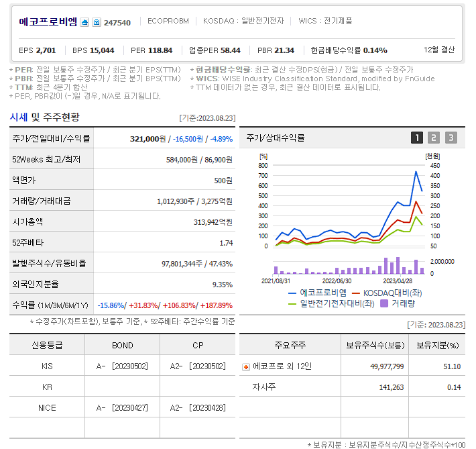The image size is (476, 449).
Task: Click the BOND column header
Action: tap(123, 346)
